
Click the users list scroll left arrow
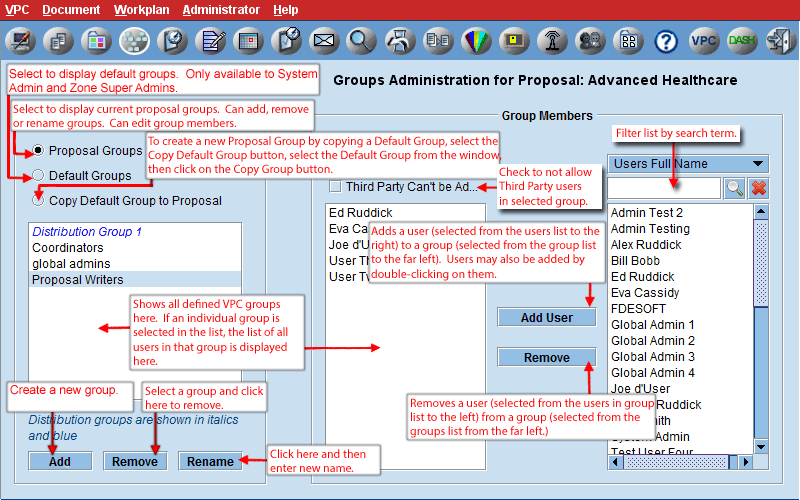tap(615, 462)
